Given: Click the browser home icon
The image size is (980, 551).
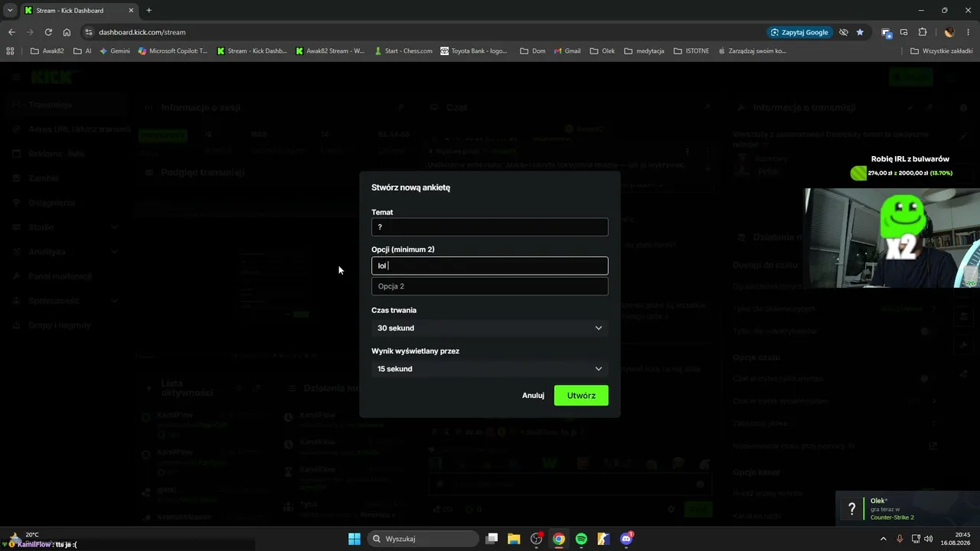Looking at the screenshot, I should [x=67, y=32].
